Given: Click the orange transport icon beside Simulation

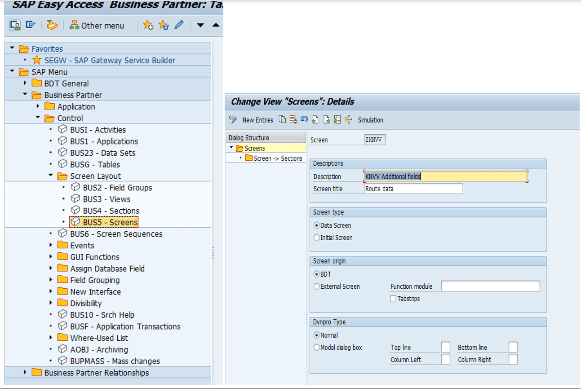Looking at the screenshot, I should 348,119.
